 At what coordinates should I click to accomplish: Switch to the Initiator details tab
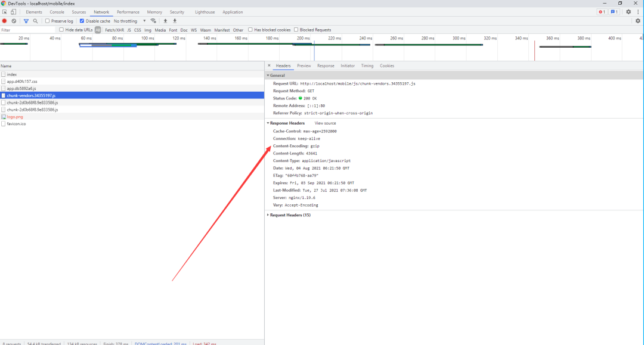tap(348, 66)
